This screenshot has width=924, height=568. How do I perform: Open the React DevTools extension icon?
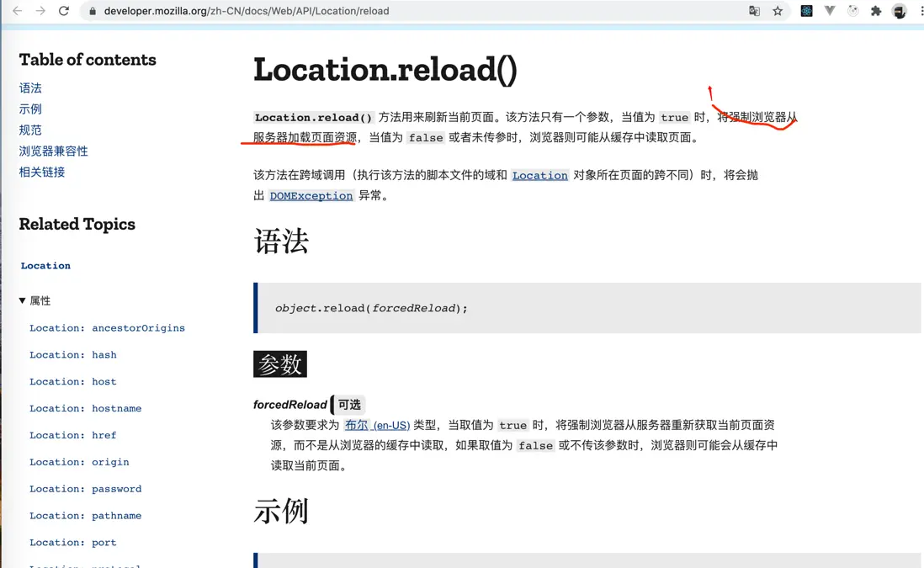coord(806,11)
